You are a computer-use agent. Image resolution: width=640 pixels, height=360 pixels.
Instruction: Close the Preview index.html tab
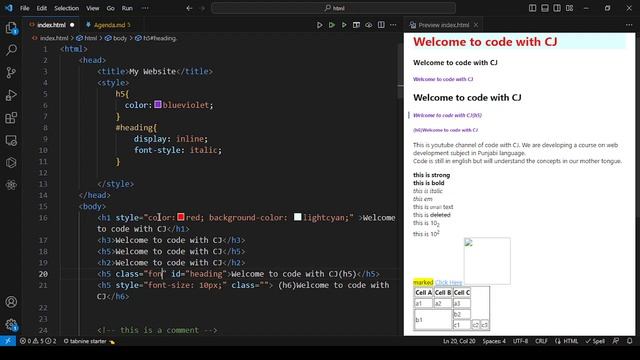tap(476, 25)
